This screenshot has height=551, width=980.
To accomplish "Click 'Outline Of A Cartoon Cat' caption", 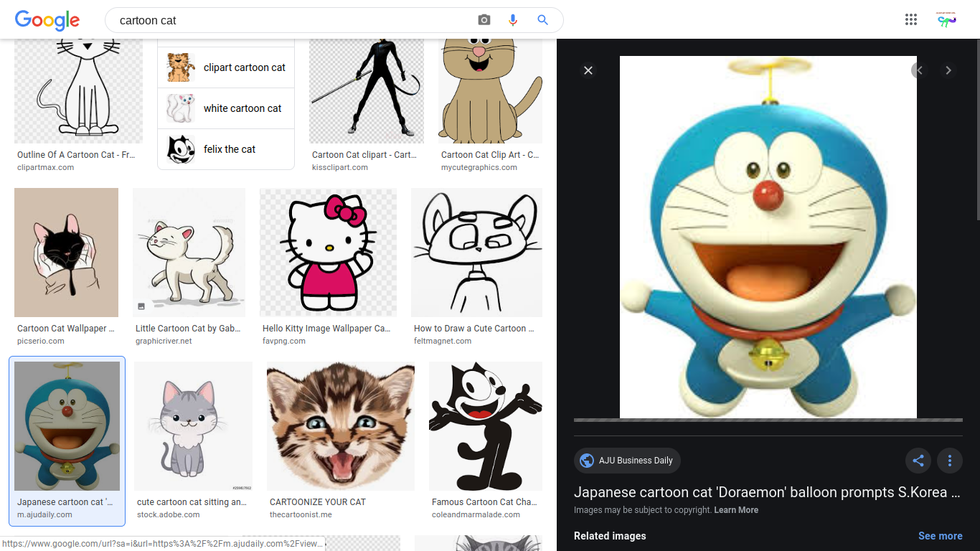I will coord(76,154).
